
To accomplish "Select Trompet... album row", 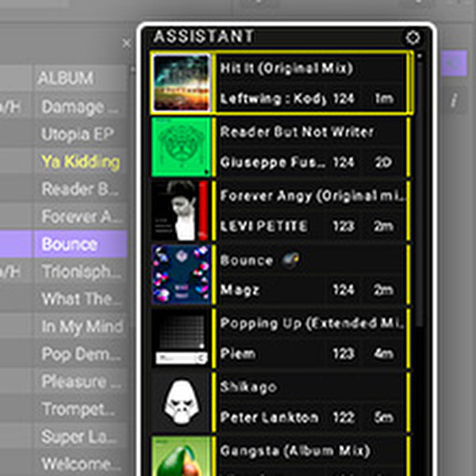I will [80, 409].
